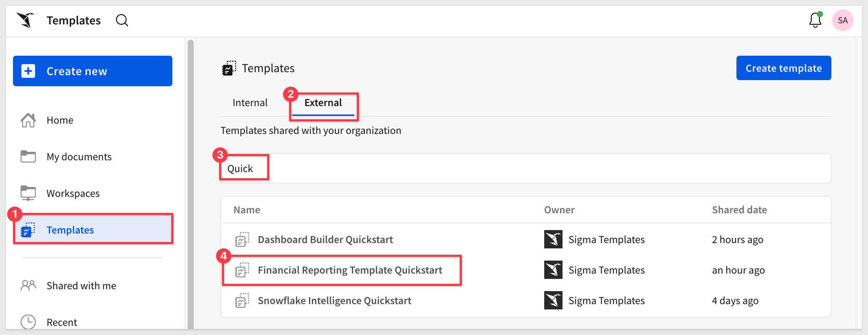Click the Home house icon in sidebar
This screenshot has width=868, height=335.
coord(28,120)
